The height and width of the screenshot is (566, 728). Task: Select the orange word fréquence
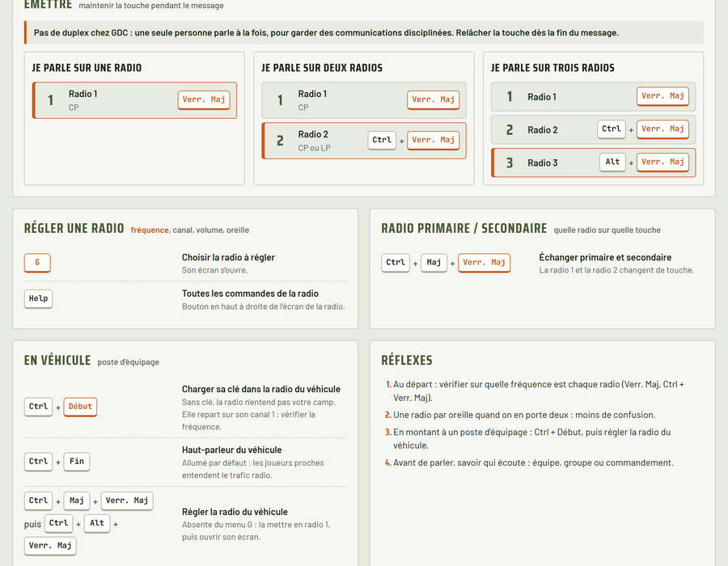click(x=150, y=230)
